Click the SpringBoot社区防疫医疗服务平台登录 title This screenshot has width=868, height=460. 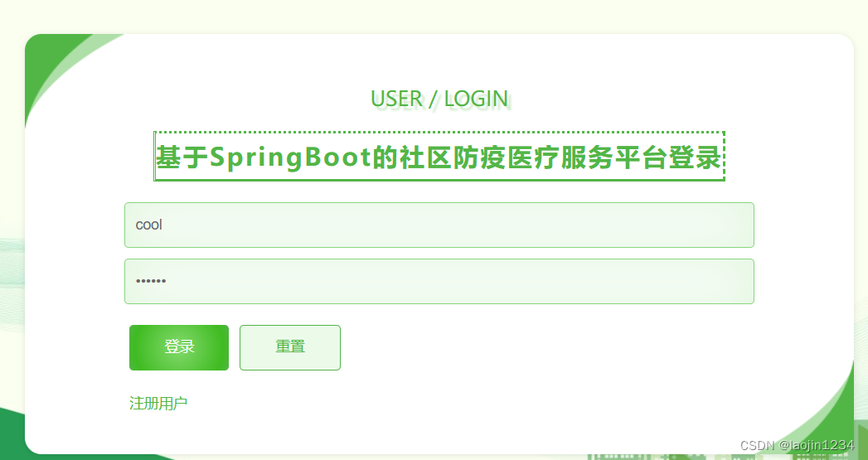tap(439, 157)
